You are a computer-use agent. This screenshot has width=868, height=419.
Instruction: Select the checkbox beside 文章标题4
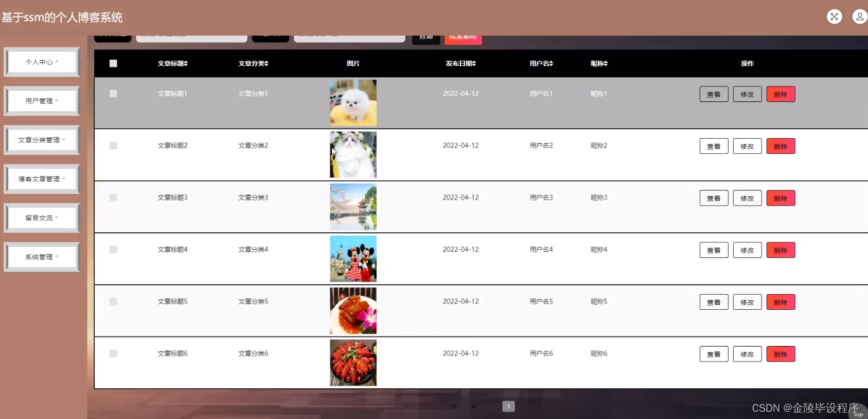[113, 250]
